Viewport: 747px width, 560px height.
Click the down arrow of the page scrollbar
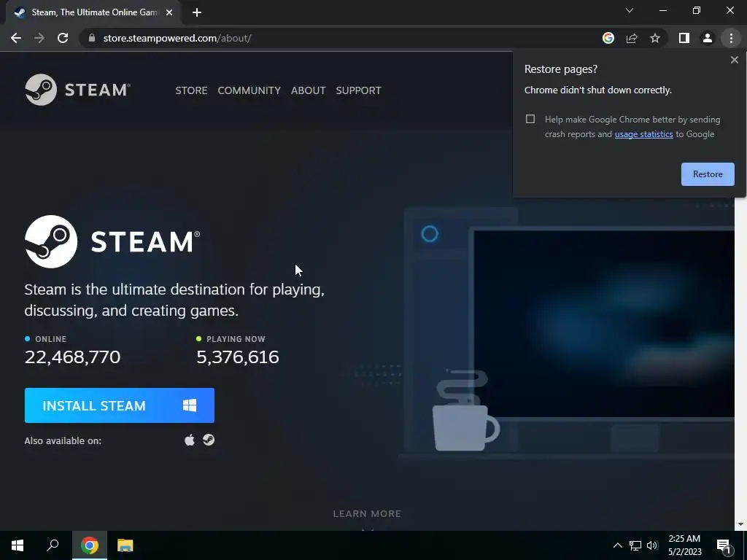(740, 524)
